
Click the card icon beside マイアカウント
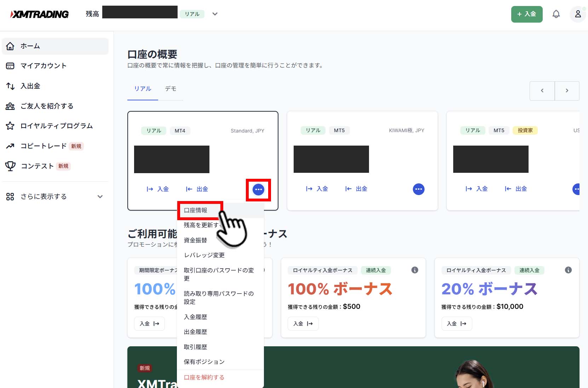[x=10, y=66]
